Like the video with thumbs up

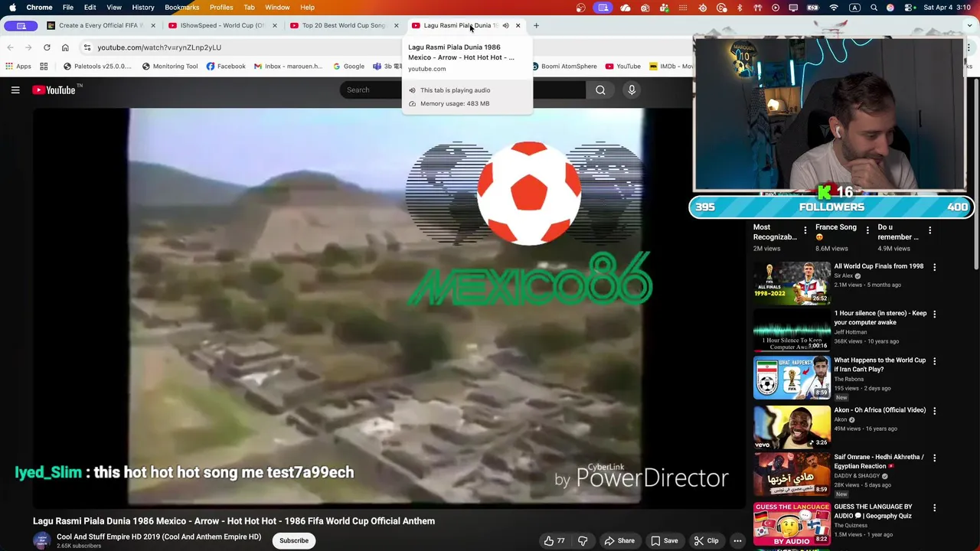click(x=554, y=541)
